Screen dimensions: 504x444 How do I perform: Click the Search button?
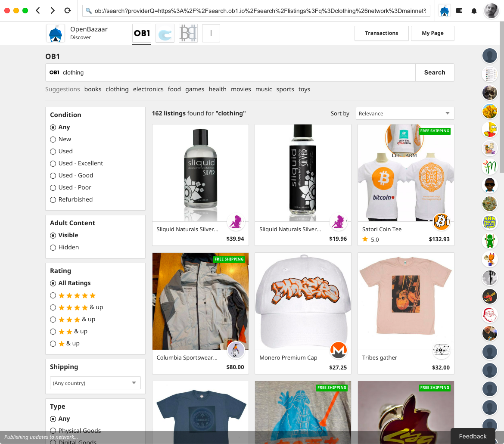434,72
